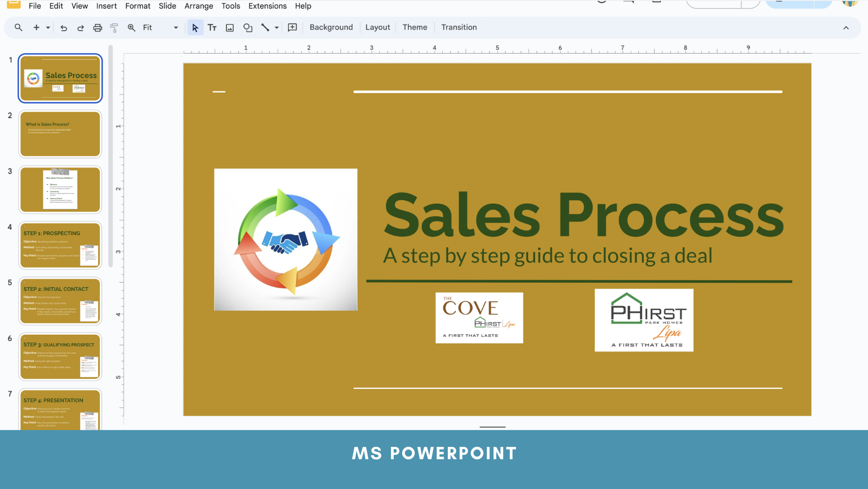
Task: Print the presentation using the printer icon
Action: click(x=98, y=27)
